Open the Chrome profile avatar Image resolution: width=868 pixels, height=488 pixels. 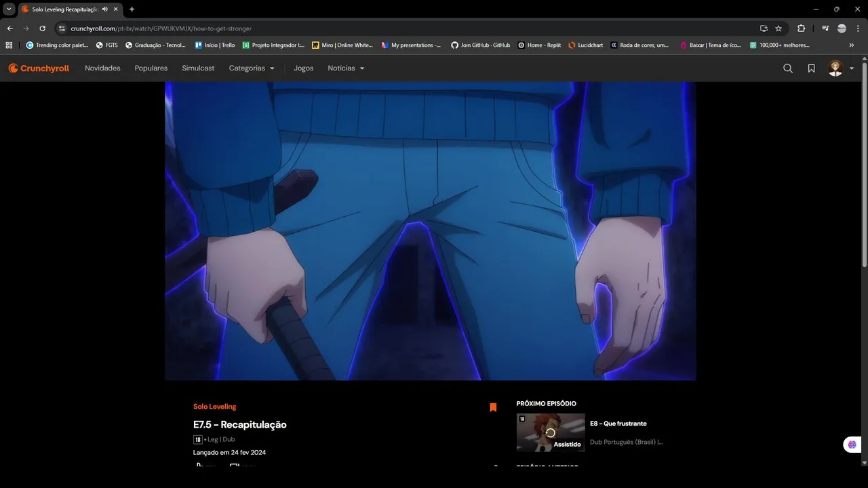(842, 28)
